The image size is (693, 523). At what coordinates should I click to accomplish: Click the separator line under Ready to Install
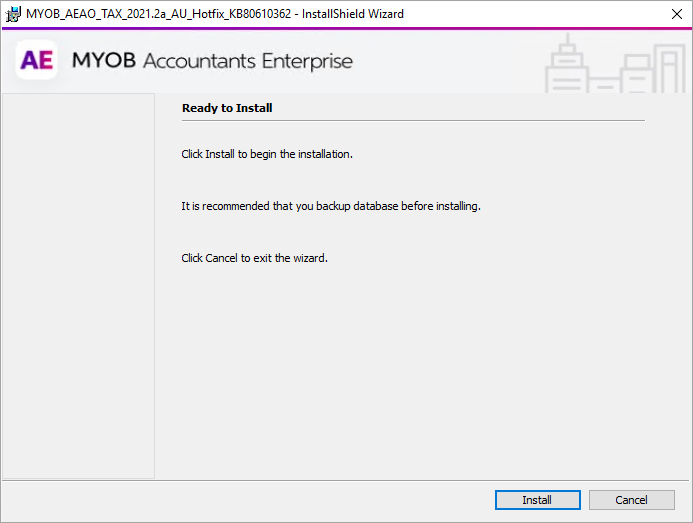(412, 120)
